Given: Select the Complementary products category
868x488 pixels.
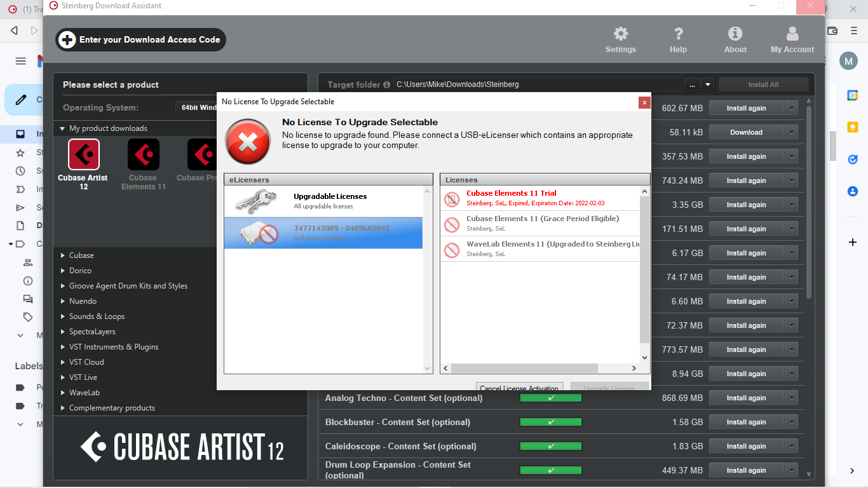Looking at the screenshot, I should point(112,408).
